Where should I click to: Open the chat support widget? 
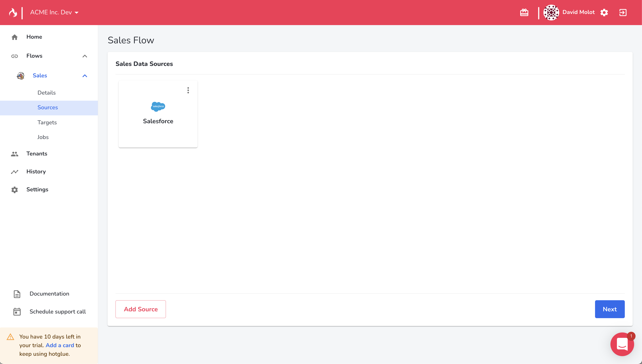pyautogui.click(x=622, y=344)
